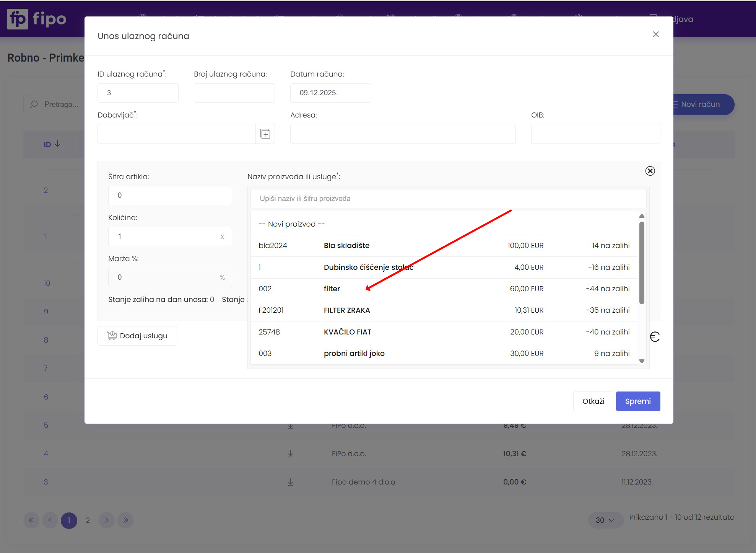The width and height of the screenshot is (756, 553).
Task: Click the euro currency icon
Action: click(654, 337)
